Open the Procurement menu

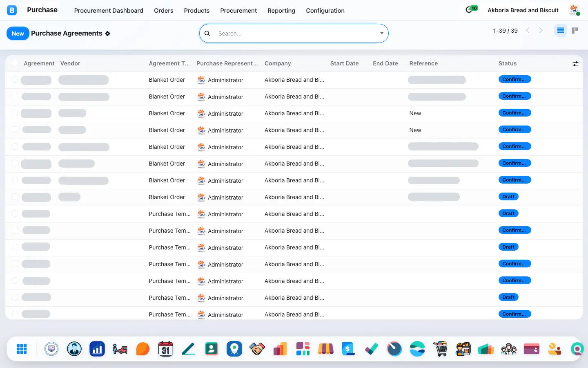point(238,11)
